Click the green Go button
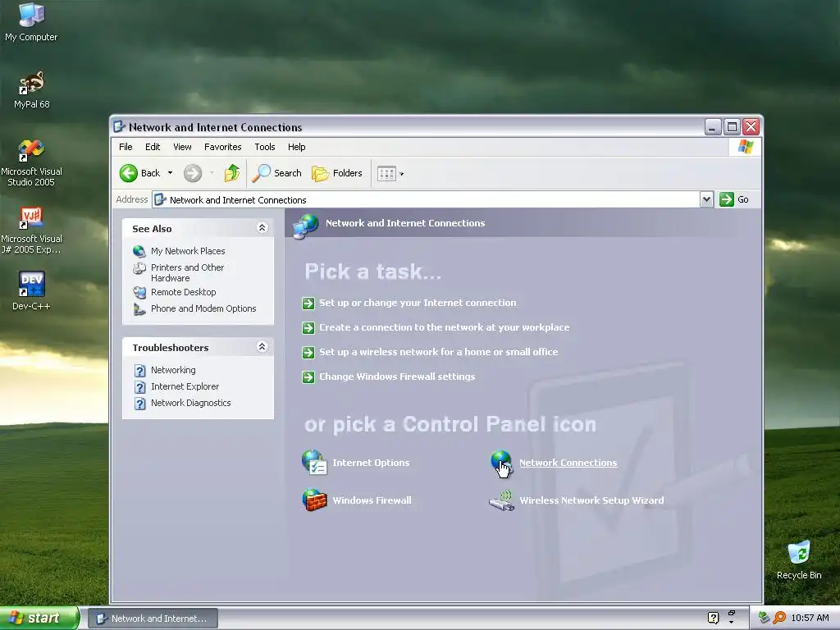The width and height of the screenshot is (840, 630). pos(734,200)
